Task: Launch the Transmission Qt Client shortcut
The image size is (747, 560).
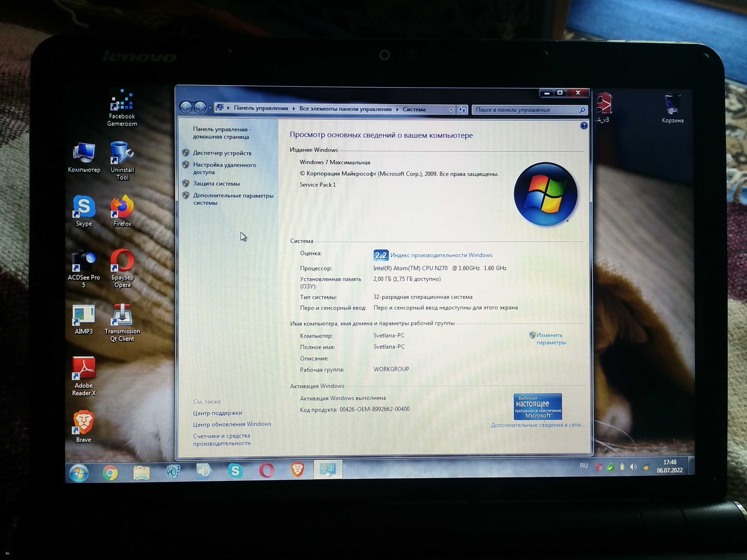Action: point(122,323)
